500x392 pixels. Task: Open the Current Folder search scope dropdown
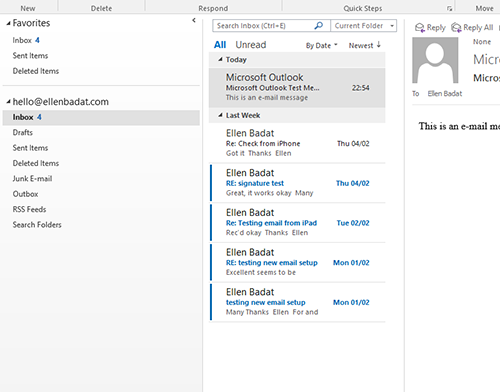click(392, 26)
